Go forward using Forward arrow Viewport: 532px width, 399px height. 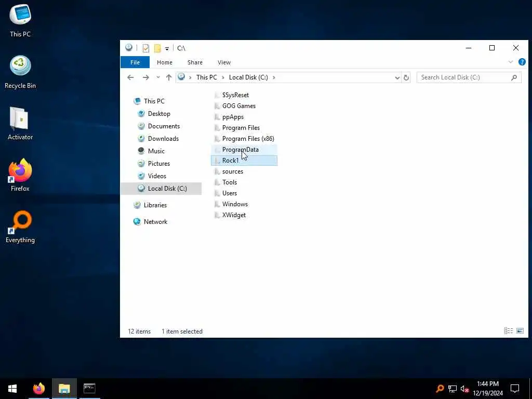(x=146, y=77)
